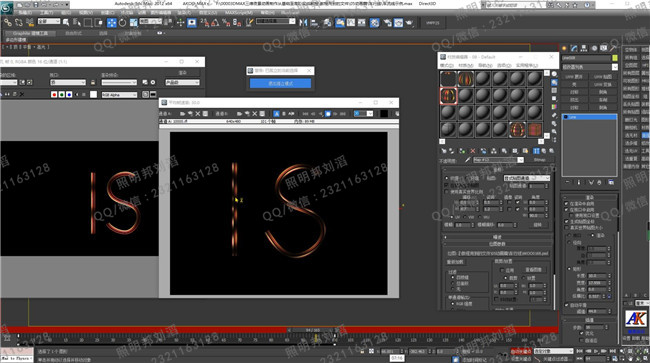Viewport: 650px width, 363px height.
Task: Select the highlighted red-outlined material sample slot
Action: tap(448, 95)
